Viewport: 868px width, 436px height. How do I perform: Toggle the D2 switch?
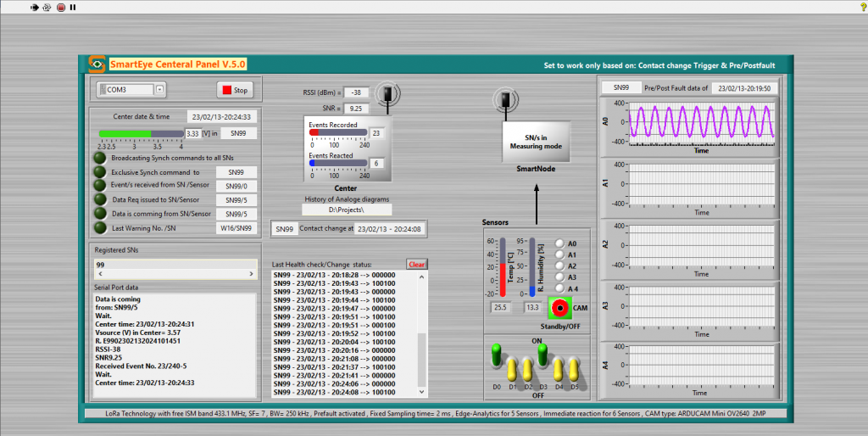pyautogui.click(x=527, y=369)
